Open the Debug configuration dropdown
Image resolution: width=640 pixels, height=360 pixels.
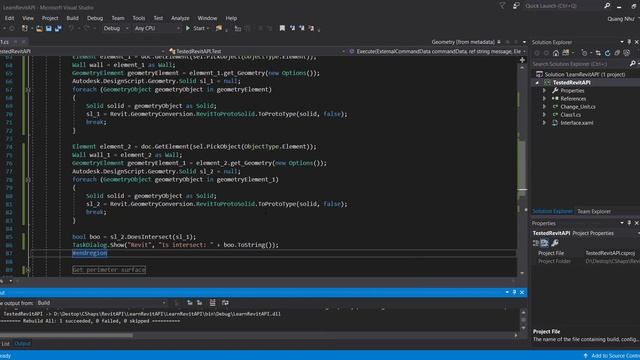click(x=116, y=29)
